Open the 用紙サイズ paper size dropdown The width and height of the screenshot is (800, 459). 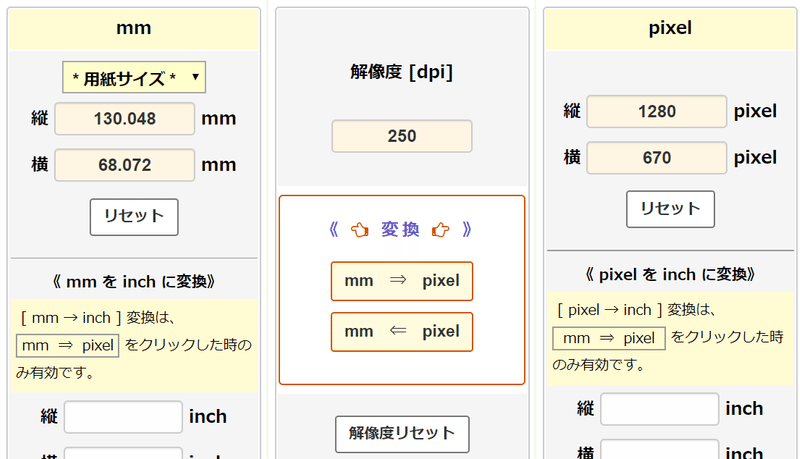point(134,78)
